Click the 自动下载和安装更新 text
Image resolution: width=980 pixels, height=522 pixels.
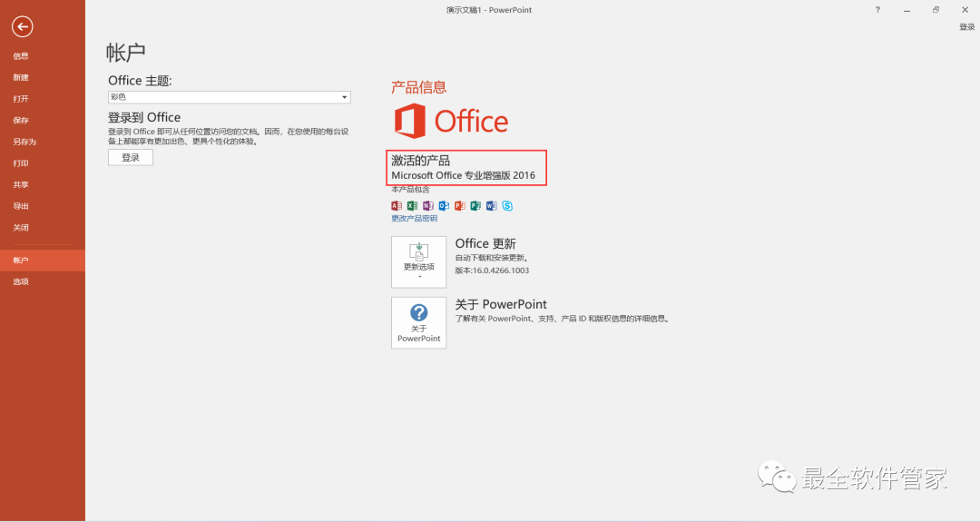click(491, 258)
